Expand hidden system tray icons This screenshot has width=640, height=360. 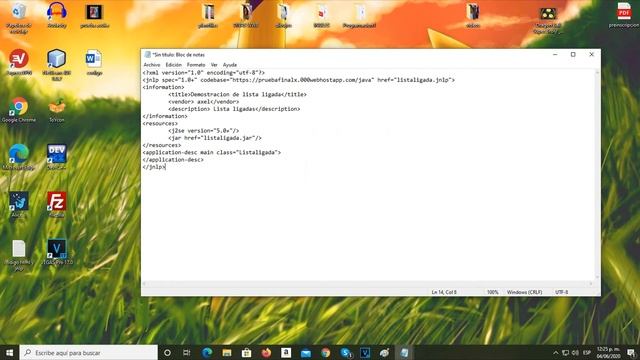[x=556, y=353]
